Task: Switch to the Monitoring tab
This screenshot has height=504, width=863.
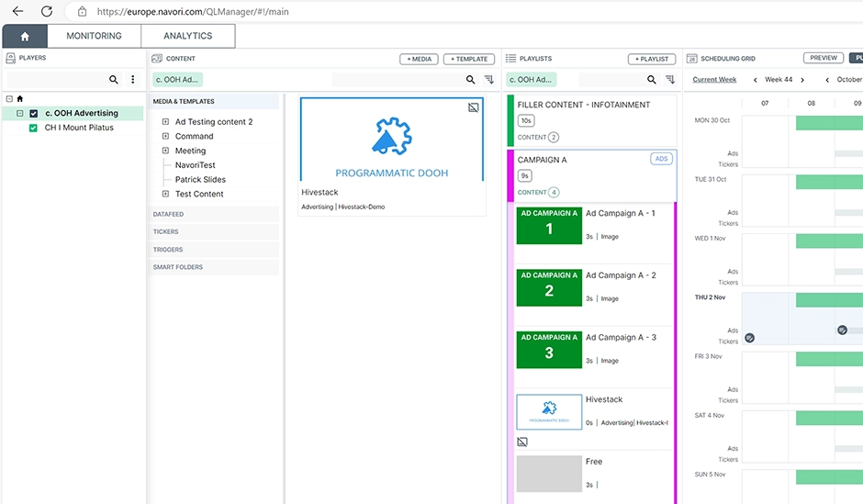Action: coord(94,36)
